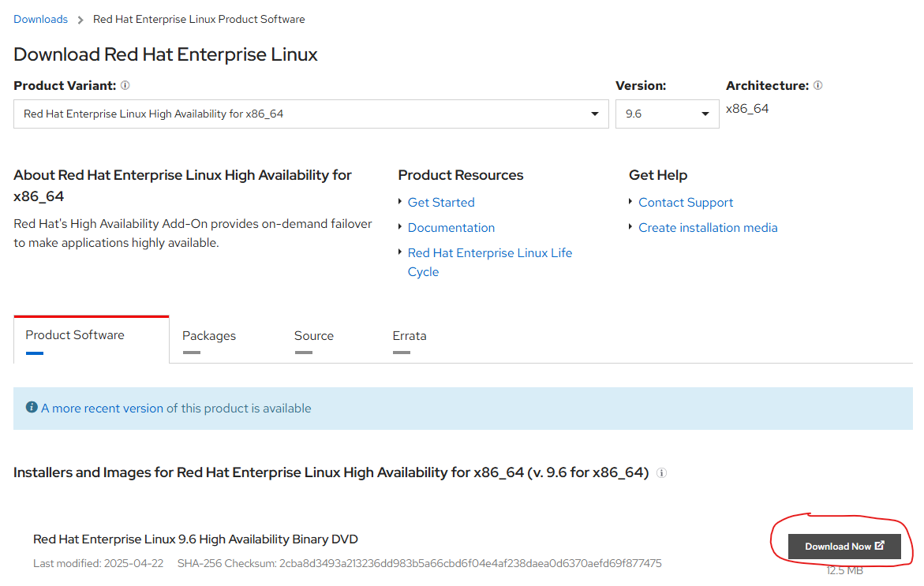
Task: Click info icon beside Installers and Images heading
Action: pos(662,473)
